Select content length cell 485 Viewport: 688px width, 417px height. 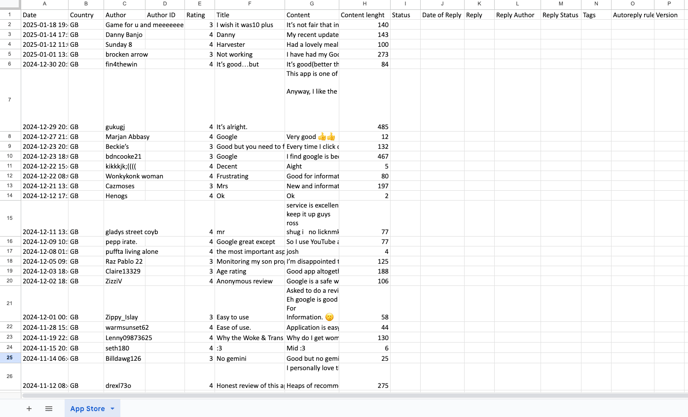(x=364, y=100)
